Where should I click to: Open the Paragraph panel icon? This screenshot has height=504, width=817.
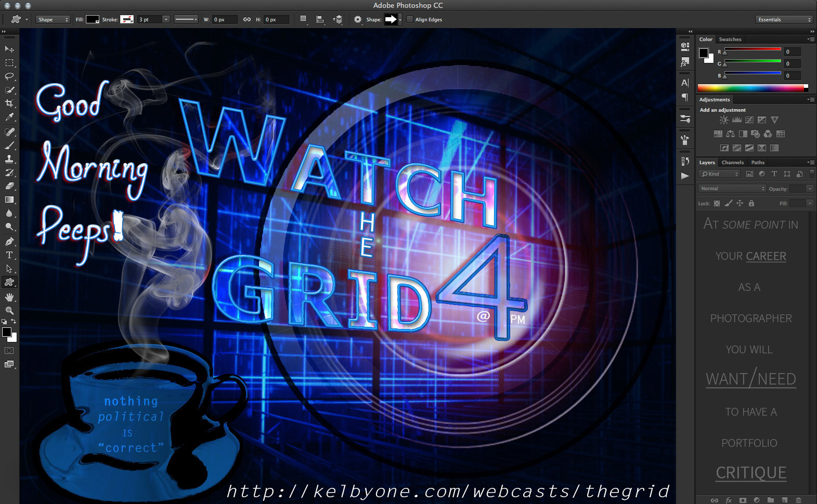(685, 97)
